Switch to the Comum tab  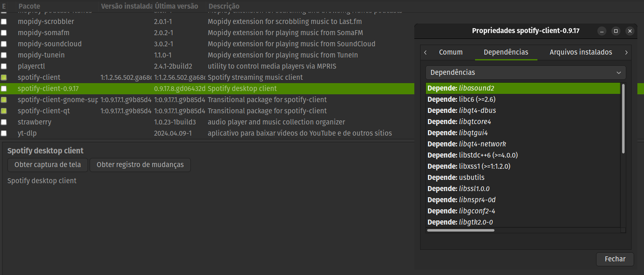[451, 53]
